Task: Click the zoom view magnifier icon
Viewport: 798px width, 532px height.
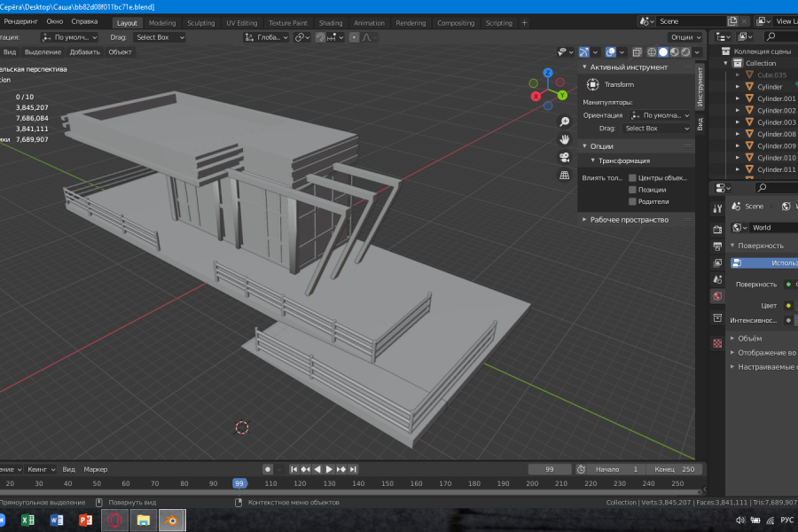Action: 564,122
